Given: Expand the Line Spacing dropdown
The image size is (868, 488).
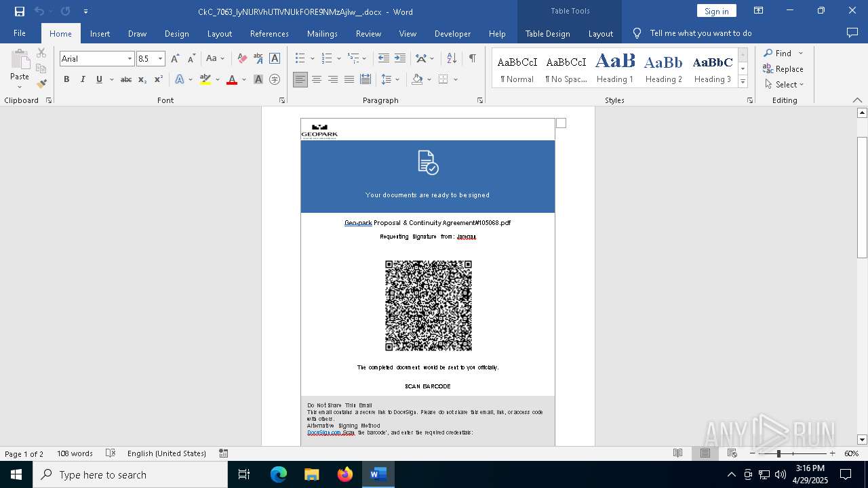Looking at the screenshot, I should point(397,79).
